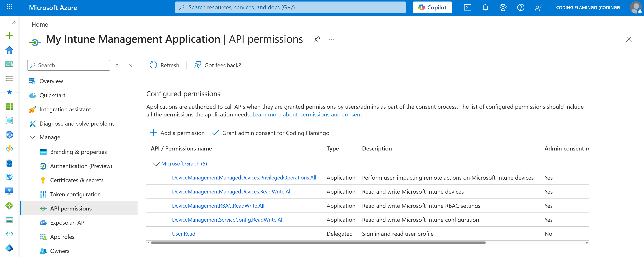Go Home using the house icon
This screenshot has width=644, height=257.
tap(9, 50)
